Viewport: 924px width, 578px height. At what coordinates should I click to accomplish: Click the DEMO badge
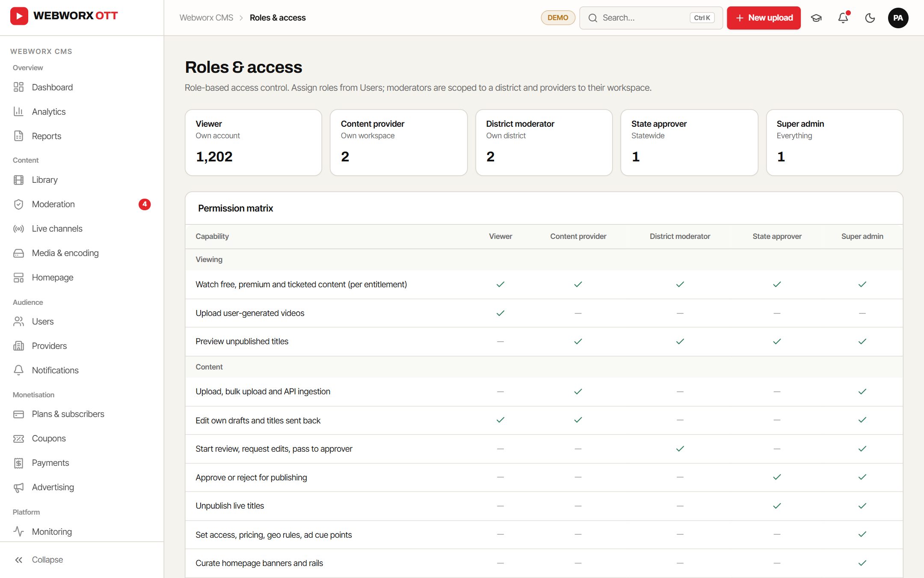(x=558, y=18)
